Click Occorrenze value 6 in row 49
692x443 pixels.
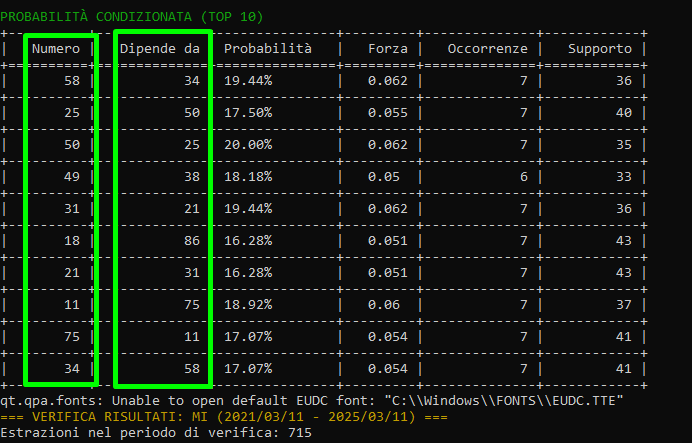[x=524, y=176]
